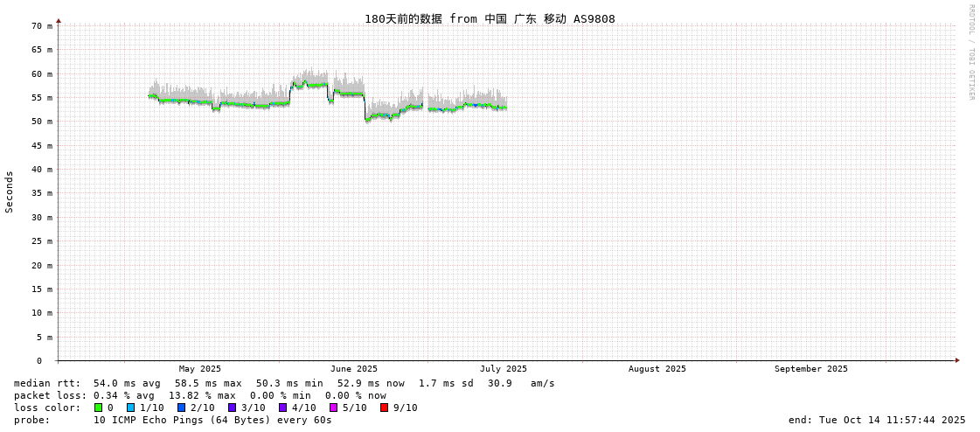
Task: Click the RRDTOOL / TOBI OETIKER watermark
Action: (970, 52)
